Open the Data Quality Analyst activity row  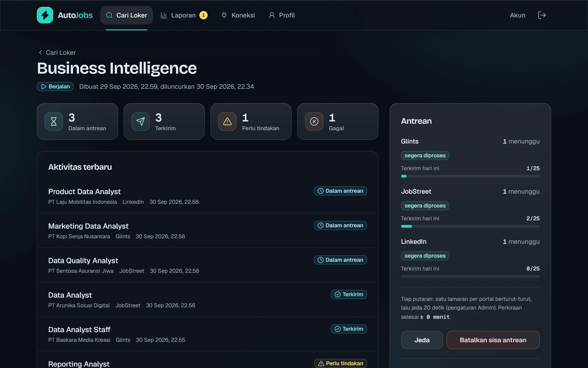pos(207,265)
